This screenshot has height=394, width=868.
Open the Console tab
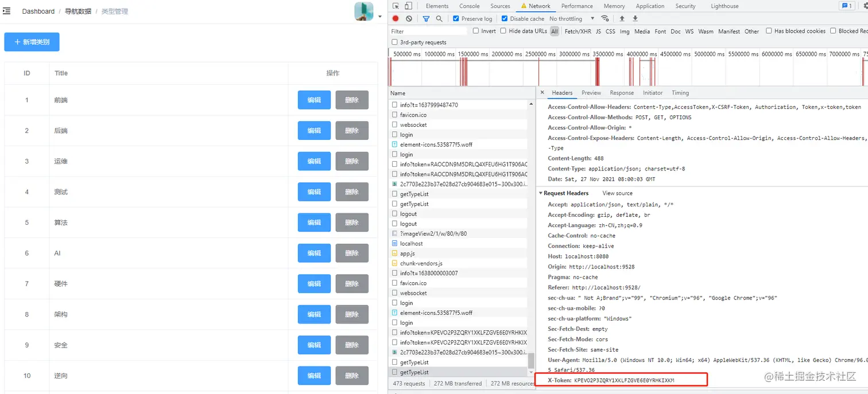(x=469, y=6)
